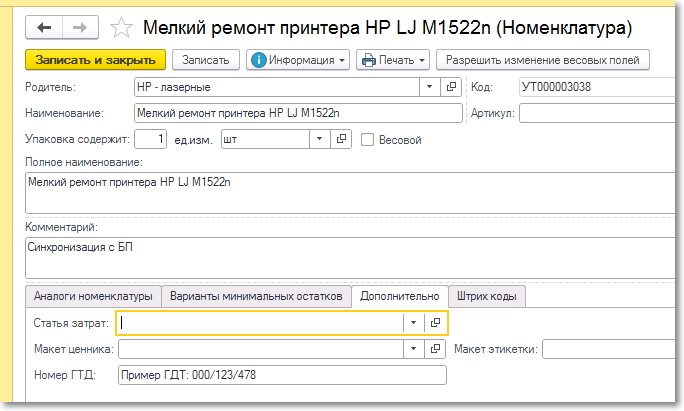Open the unit of measure record icon
This screenshot has width=684, height=411.
[x=343, y=139]
